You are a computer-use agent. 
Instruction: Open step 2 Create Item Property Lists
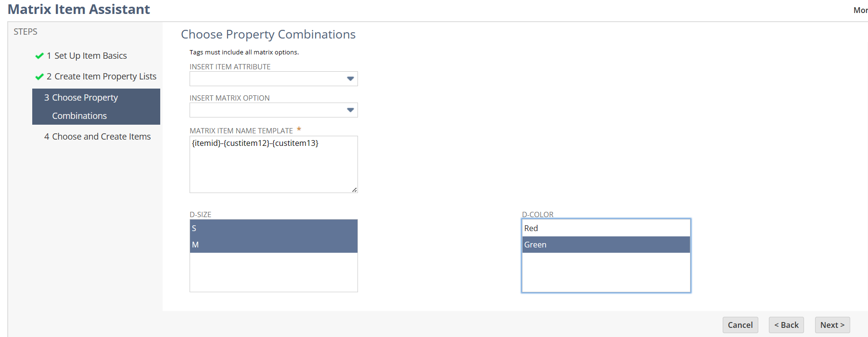coord(105,77)
